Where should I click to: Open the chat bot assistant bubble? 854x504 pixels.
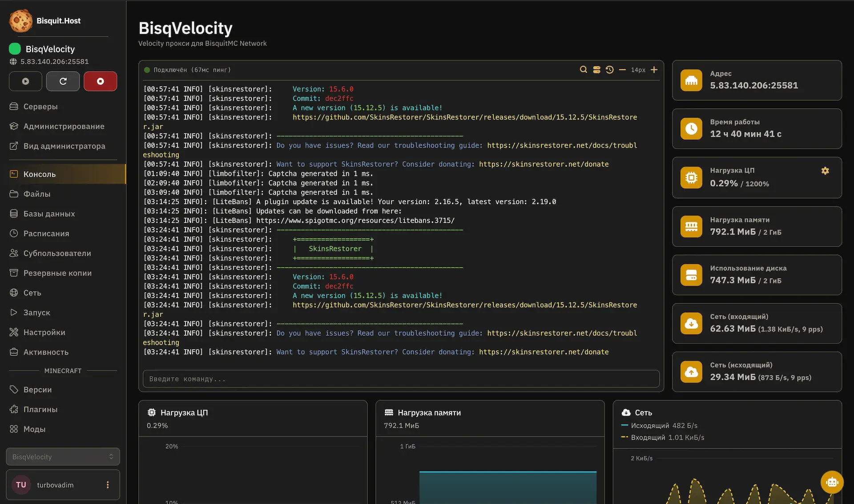point(832,482)
